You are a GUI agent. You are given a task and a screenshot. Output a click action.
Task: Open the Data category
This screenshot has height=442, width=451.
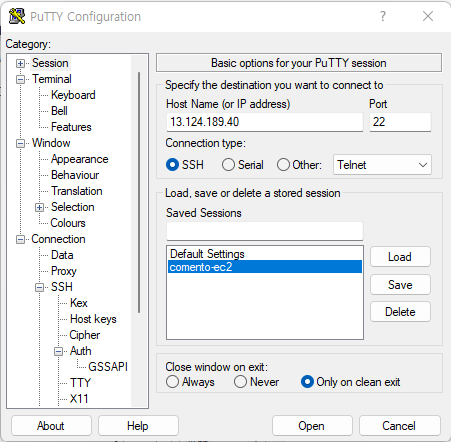(x=62, y=255)
